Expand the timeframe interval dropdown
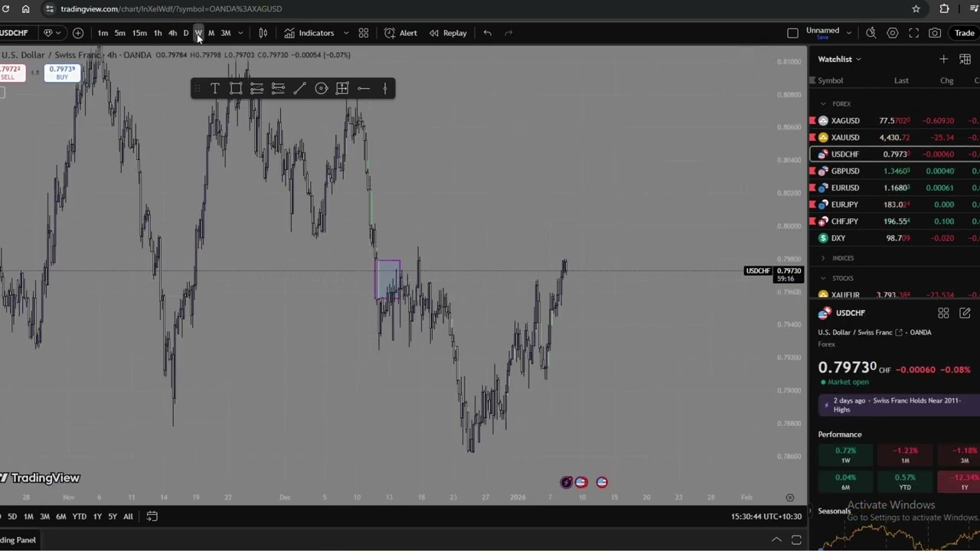 pyautogui.click(x=240, y=33)
